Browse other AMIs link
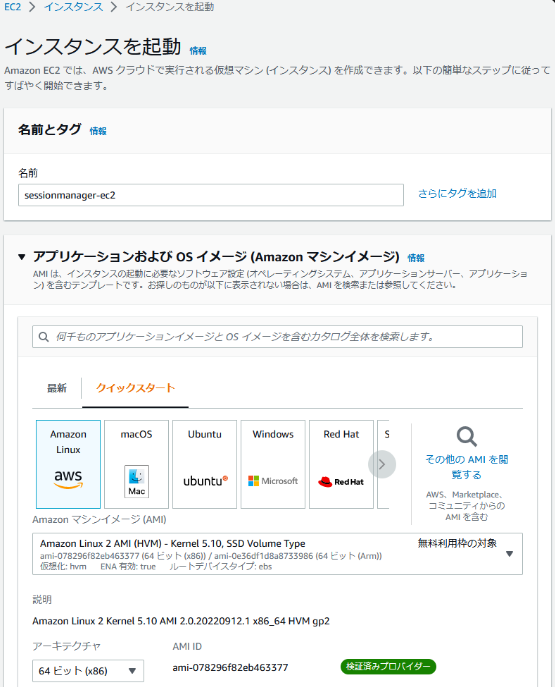Screen dimensions: 555x687 pyautogui.click(x=467, y=467)
